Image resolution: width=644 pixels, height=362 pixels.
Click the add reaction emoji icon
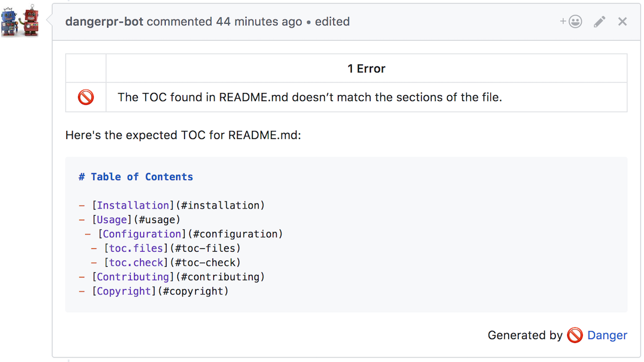tap(571, 22)
